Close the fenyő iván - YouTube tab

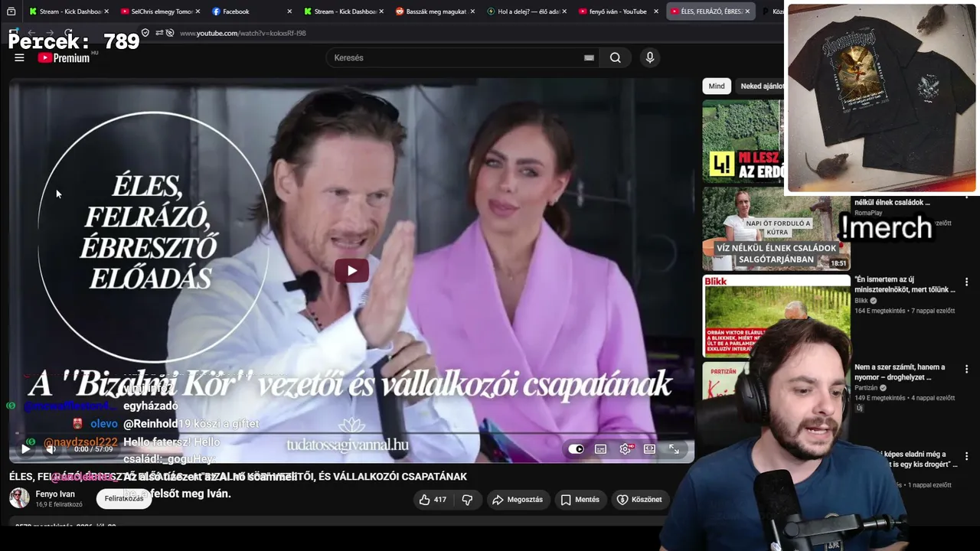656,11
